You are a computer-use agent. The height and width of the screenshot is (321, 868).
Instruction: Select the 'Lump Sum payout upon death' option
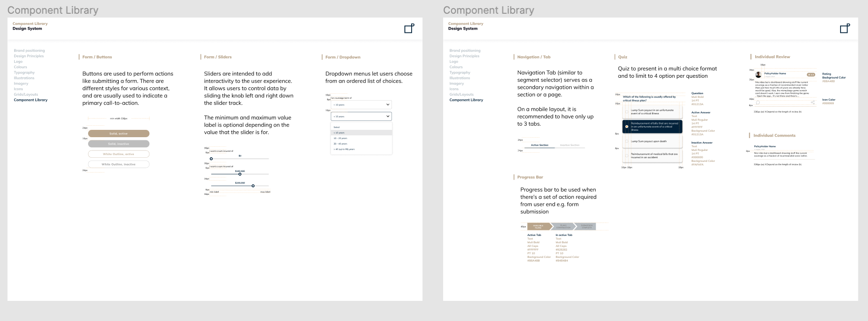tap(652, 141)
